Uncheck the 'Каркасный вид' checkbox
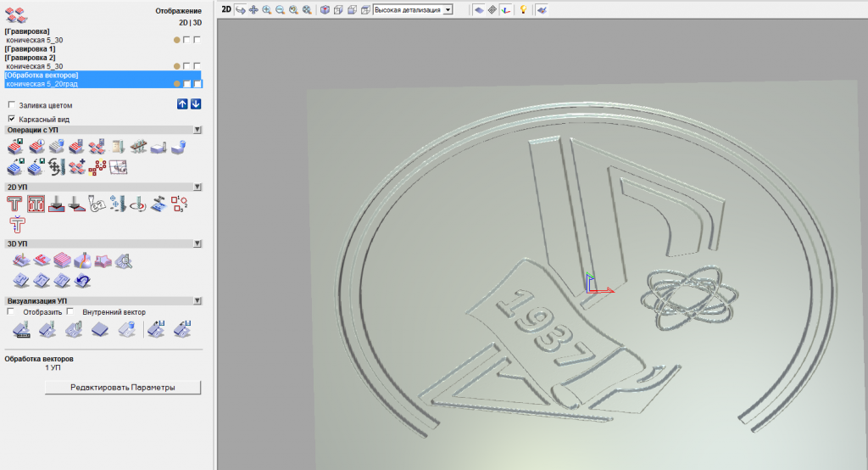The height and width of the screenshot is (470, 868). [x=11, y=119]
